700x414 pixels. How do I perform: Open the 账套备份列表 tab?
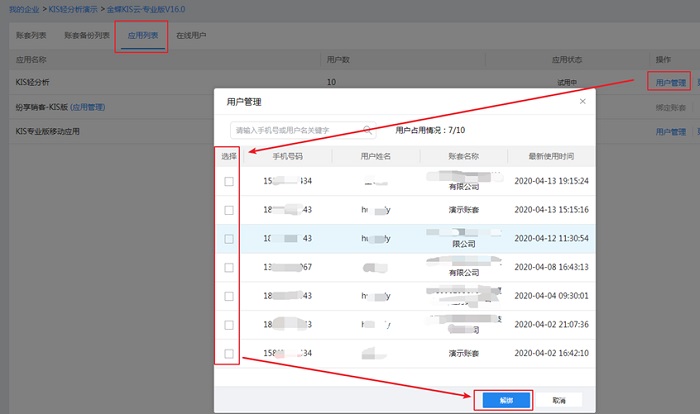[85, 35]
